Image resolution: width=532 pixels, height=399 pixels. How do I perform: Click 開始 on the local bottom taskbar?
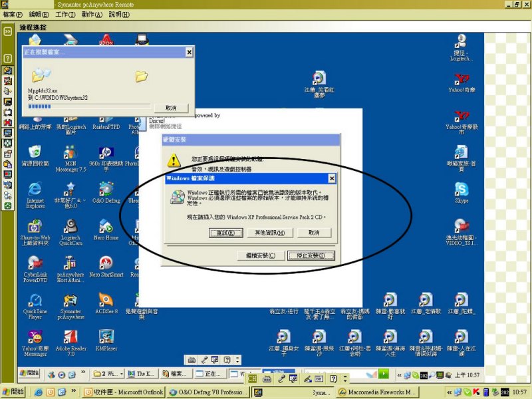[13, 392]
